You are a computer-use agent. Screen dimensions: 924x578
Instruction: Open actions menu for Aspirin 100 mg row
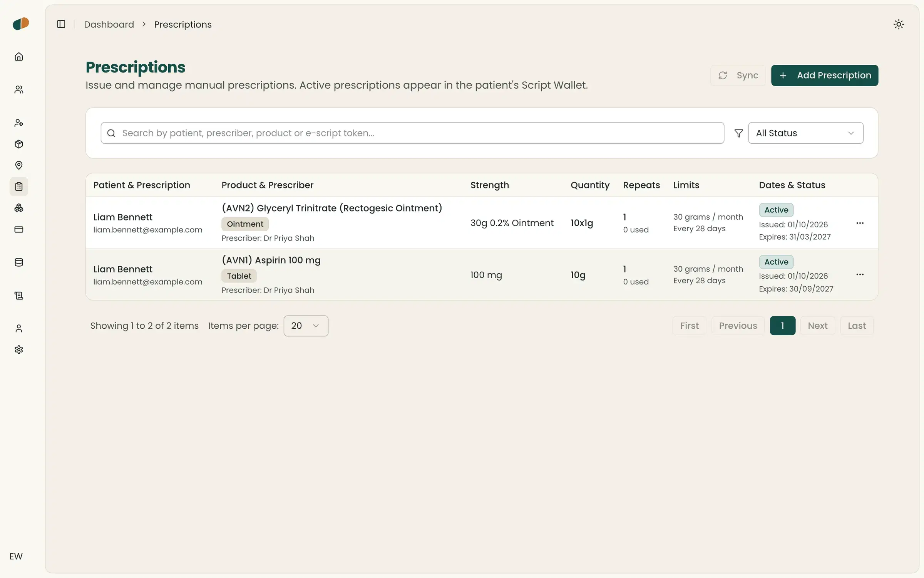point(860,274)
